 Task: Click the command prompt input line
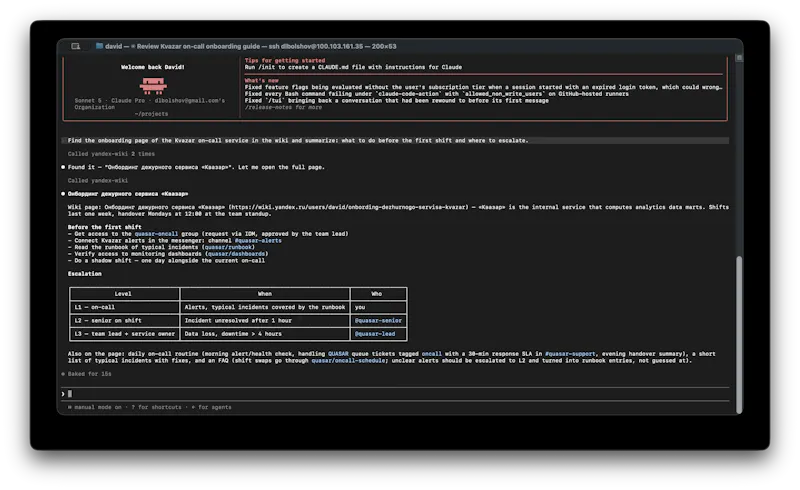click(x=395, y=394)
